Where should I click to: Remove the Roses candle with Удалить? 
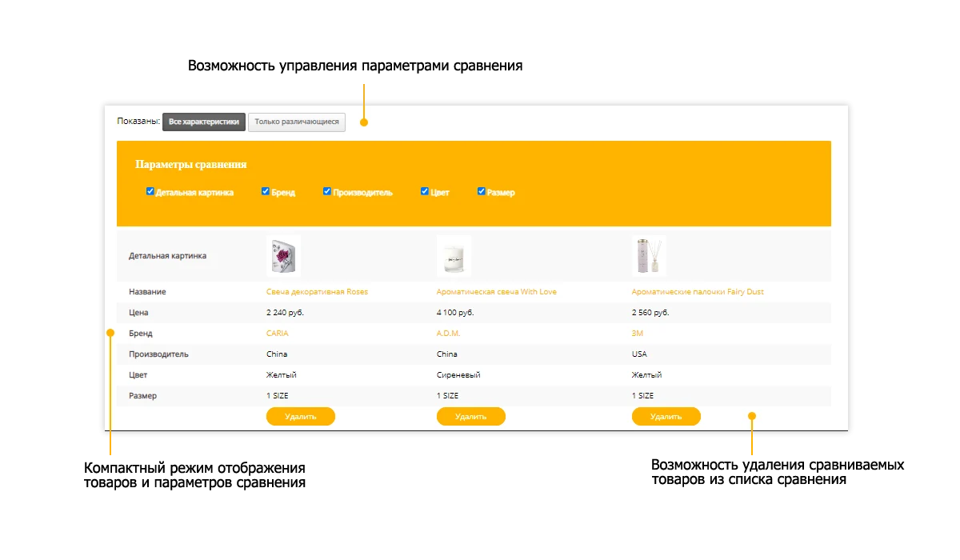[301, 417]
